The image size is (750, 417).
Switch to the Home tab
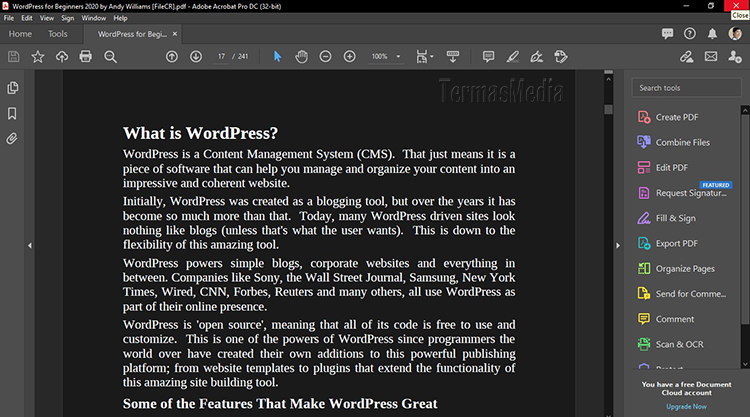pos(20,34)
